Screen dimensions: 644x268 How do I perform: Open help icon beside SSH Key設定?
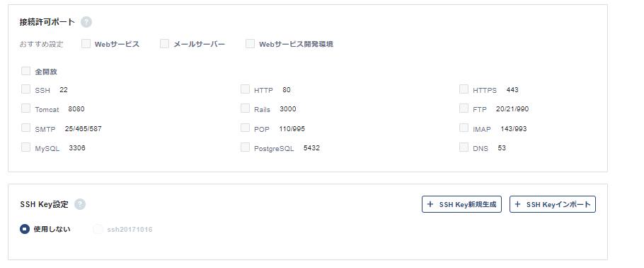click(80, 204)
